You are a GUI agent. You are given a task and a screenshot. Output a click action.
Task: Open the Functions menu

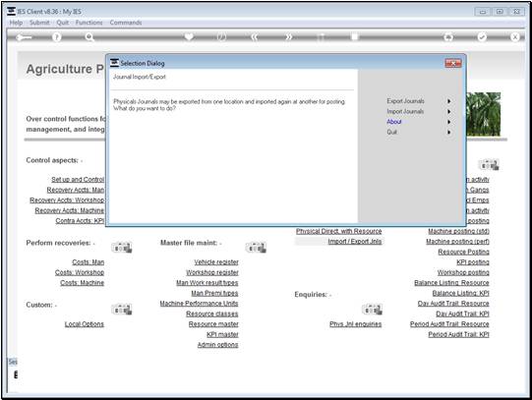point(89,23)
